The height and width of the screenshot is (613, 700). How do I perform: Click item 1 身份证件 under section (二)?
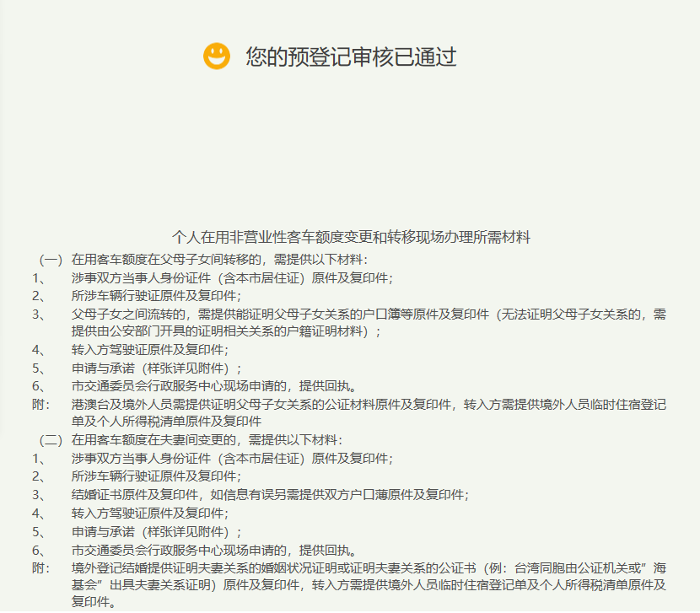[x=232, y=458]
